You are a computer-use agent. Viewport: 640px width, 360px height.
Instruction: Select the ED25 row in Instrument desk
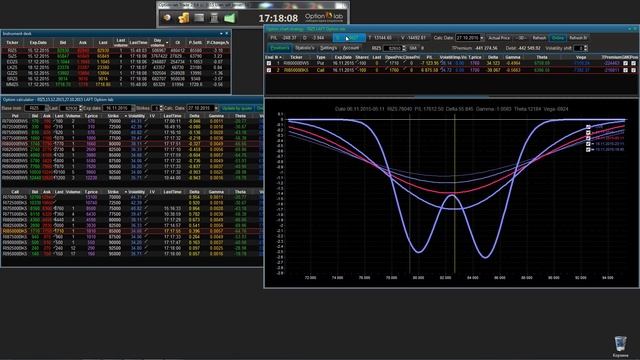[x=116, y=62]
